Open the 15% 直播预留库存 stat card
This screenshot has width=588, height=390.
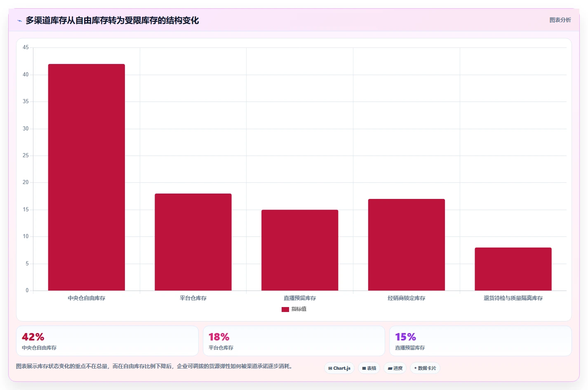click(x=480, y=341)
